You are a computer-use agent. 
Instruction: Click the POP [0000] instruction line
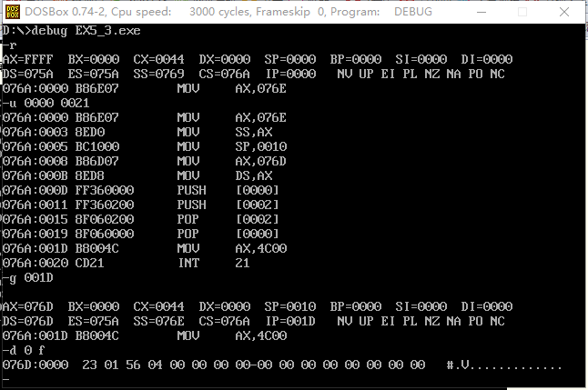point(140,234)
